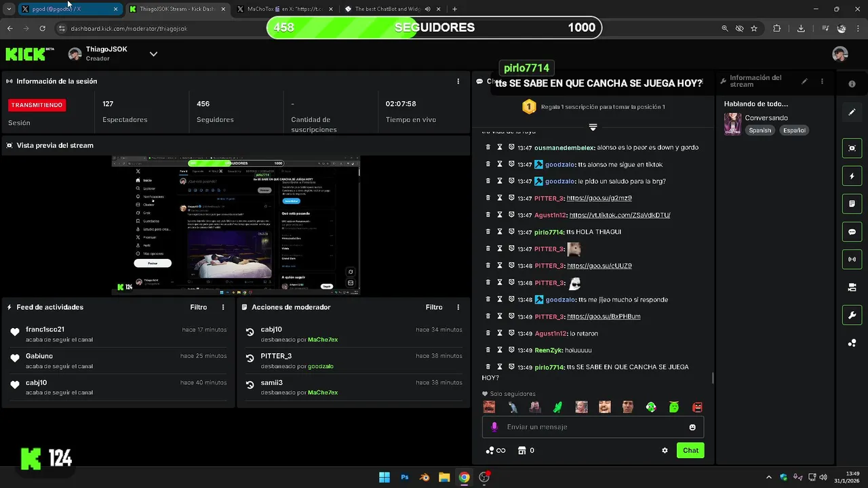Viewport: 868px width, 488px height.
Task: Expand the ThiagoJSOK channel dropdown chevron
Action: (x=153, y=54)
